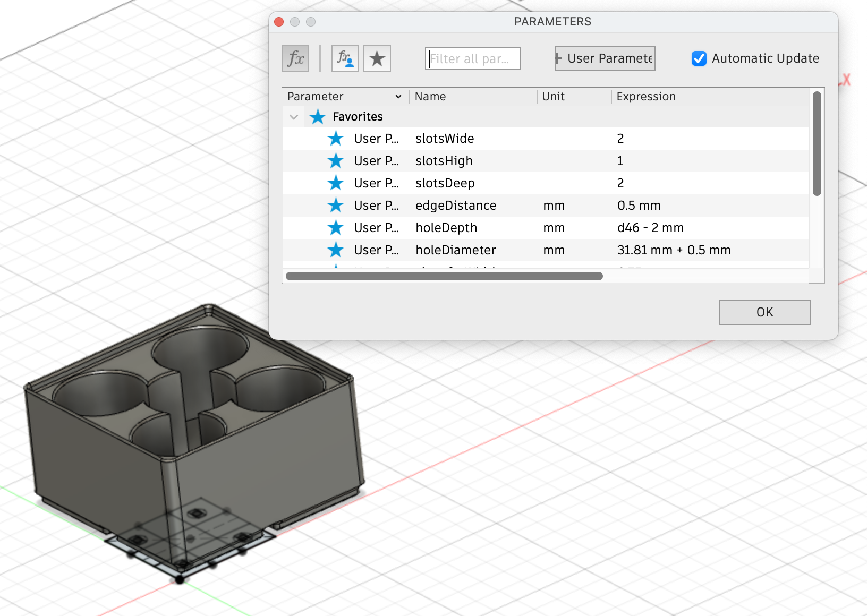Collapse the Favorites group
This screenshot has width=867, height=616.
pyautogui.click(x=294, y=117)
